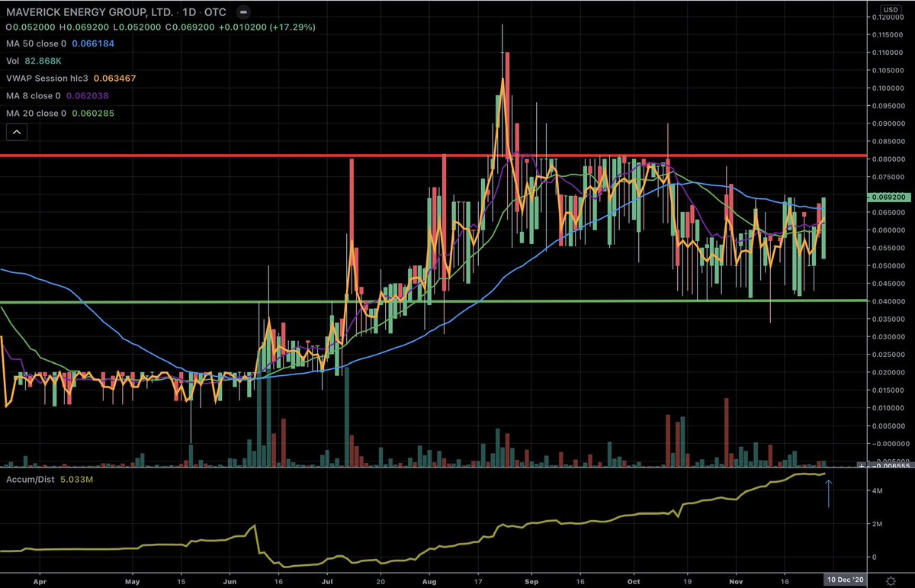Click the 0.100000 price axis label
Image resolution: width=915 pixels, height=588 pixels.
(888, 88)
